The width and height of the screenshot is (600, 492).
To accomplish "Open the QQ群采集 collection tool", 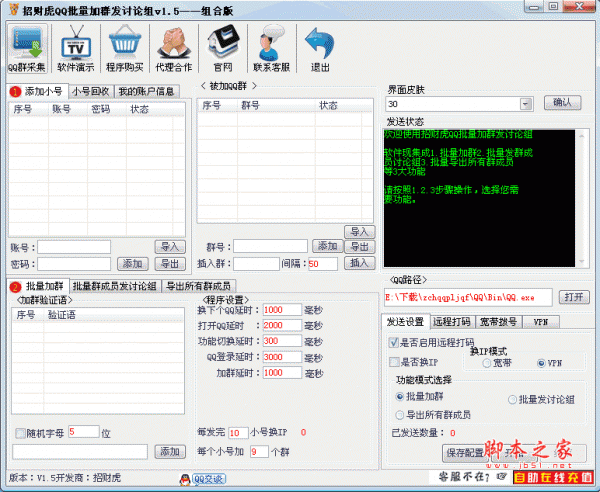I will click(x=27, y=49).
